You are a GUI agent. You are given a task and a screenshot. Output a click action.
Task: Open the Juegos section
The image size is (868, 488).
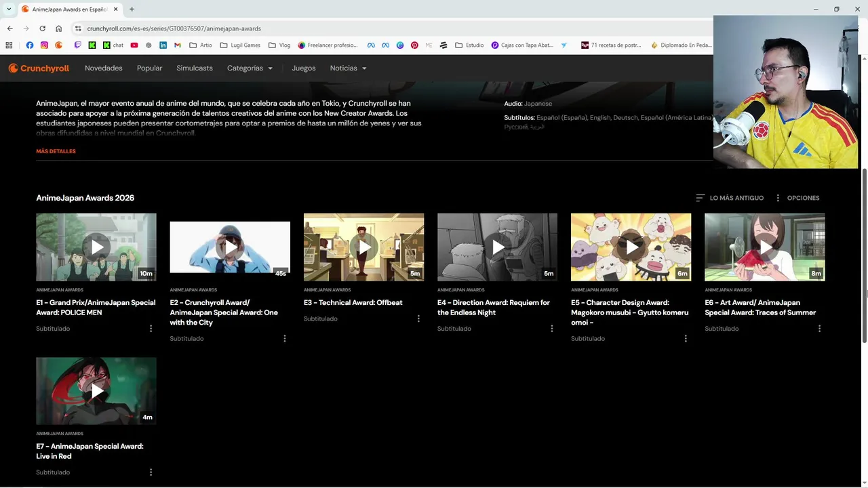tap(304, 68)
